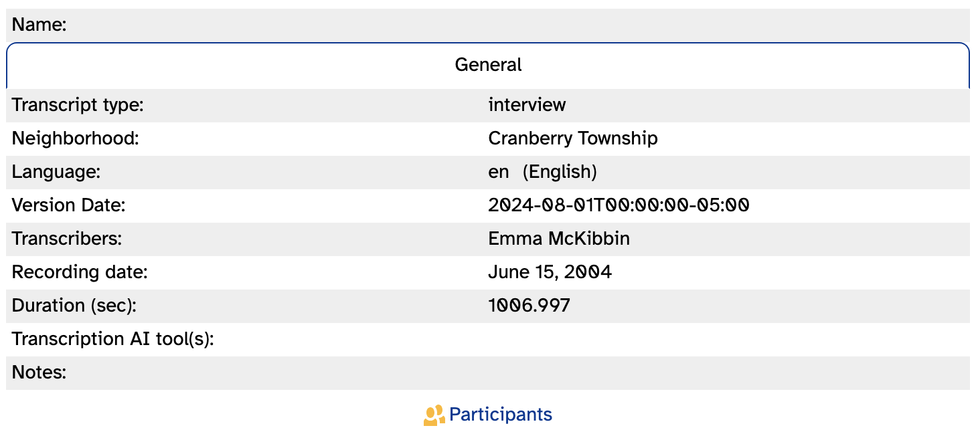The image size is (980, 436).
Task: Click the empty Transcription AI tool(s) value
Action: [726, 339]
